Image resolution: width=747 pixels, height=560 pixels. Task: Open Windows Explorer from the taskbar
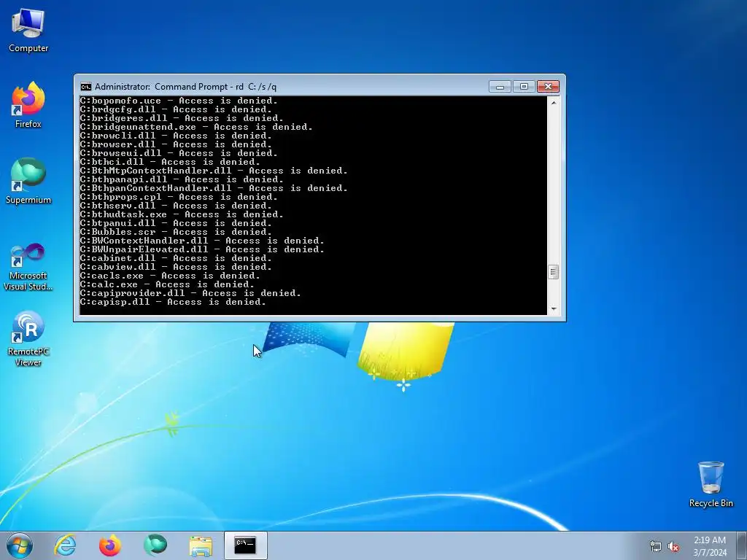pyautogui.click(x=201, y=545)
